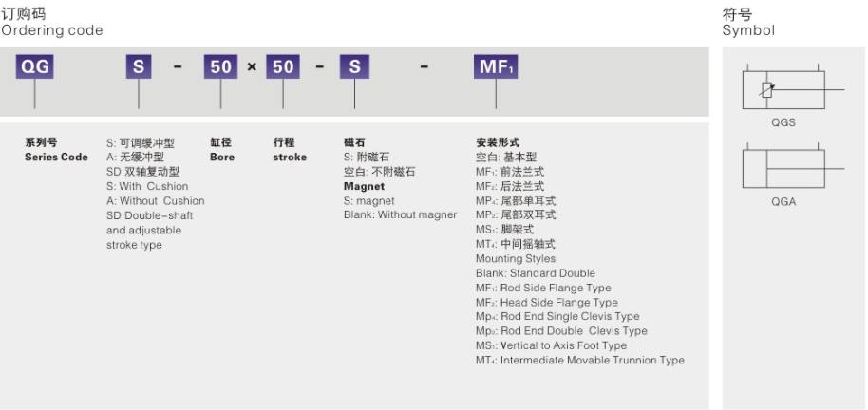Click the 'Symbol' heading
The height and width of the screenshot is (410, 868).
[748, 30]
